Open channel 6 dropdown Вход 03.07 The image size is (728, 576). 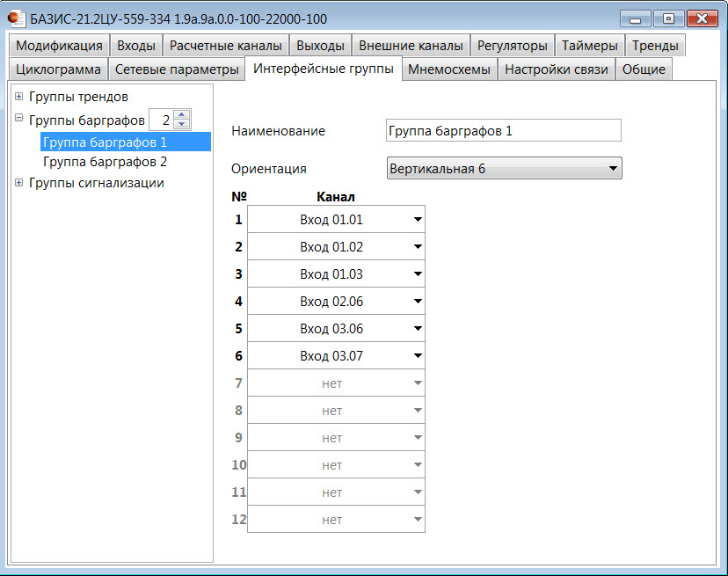coord(336,356)
